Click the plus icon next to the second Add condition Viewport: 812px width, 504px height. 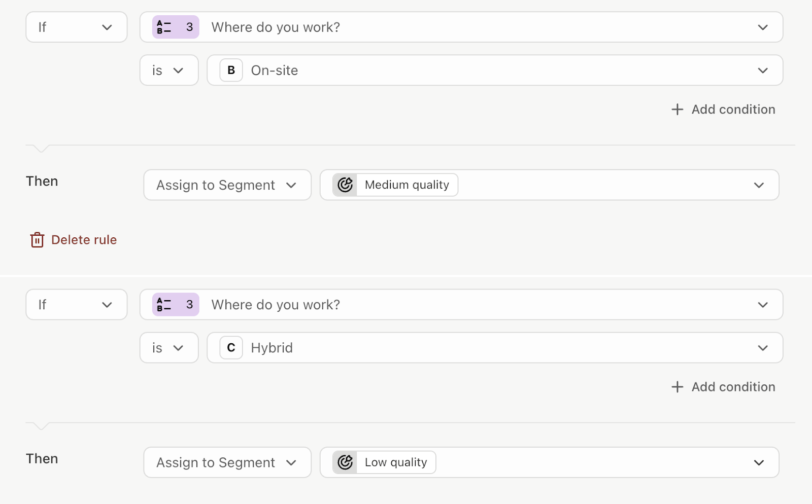[x=677, y=387]
